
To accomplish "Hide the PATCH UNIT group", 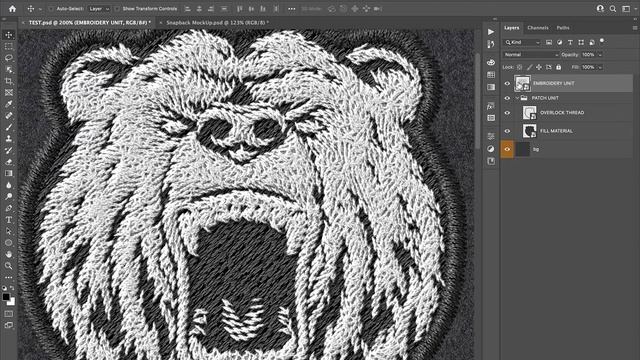I will [507, 98].
